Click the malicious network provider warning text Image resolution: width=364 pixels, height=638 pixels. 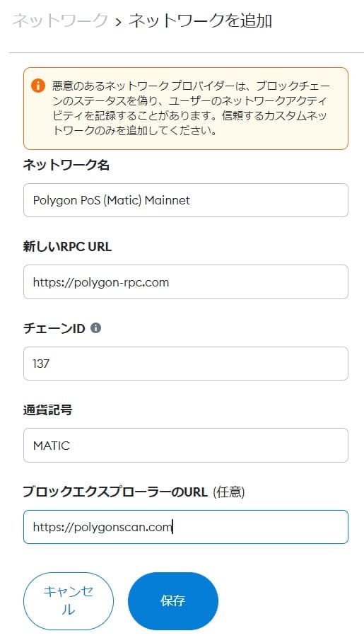click(192, 109)
